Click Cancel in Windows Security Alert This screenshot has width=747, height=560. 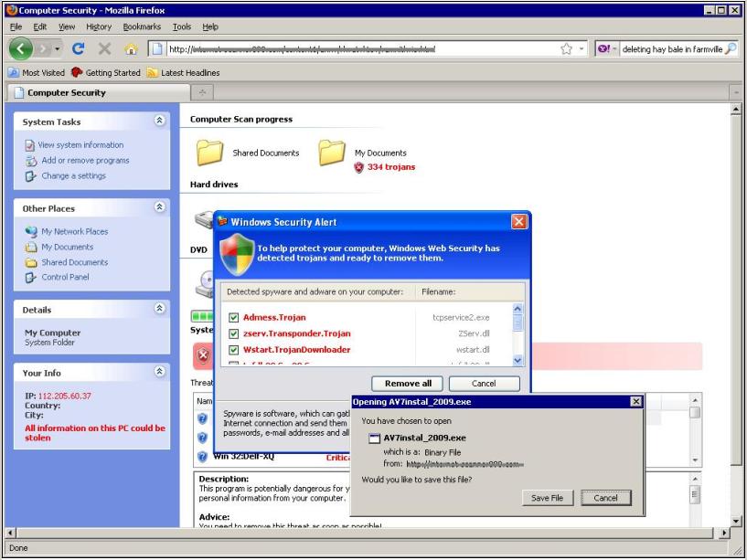(x=484, y=384)
